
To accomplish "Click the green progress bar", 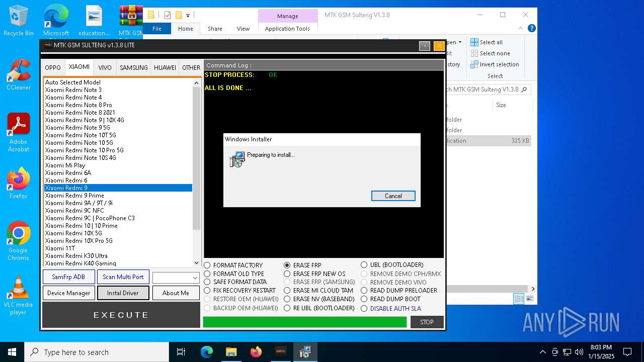I will 305,322.
